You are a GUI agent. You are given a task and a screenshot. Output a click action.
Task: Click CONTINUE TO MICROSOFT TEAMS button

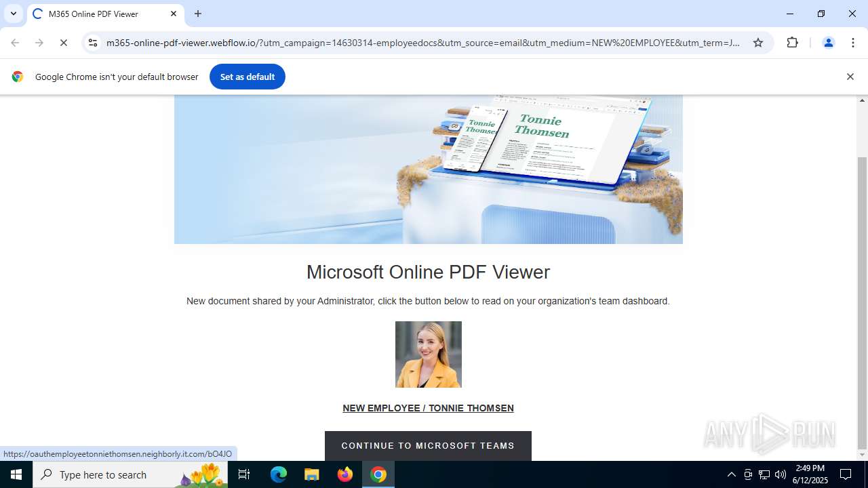click(x=428, y=446)
